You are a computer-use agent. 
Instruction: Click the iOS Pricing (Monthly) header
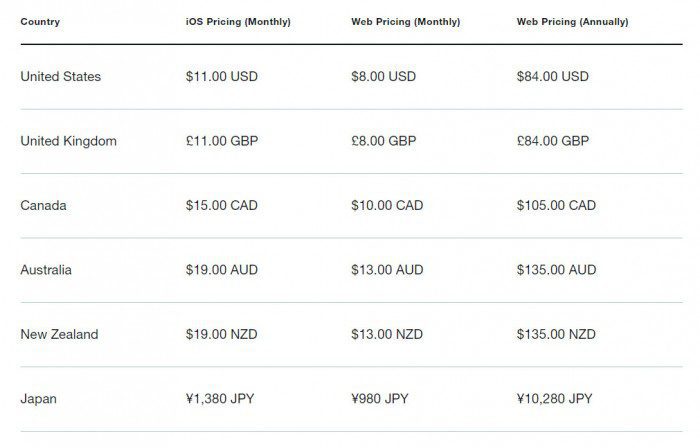click(x=238, y=22)
